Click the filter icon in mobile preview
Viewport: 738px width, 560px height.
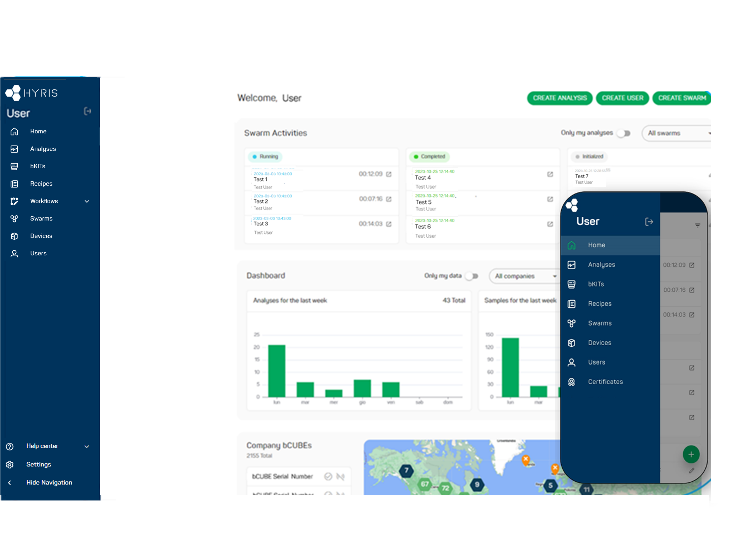click(697, 226)
